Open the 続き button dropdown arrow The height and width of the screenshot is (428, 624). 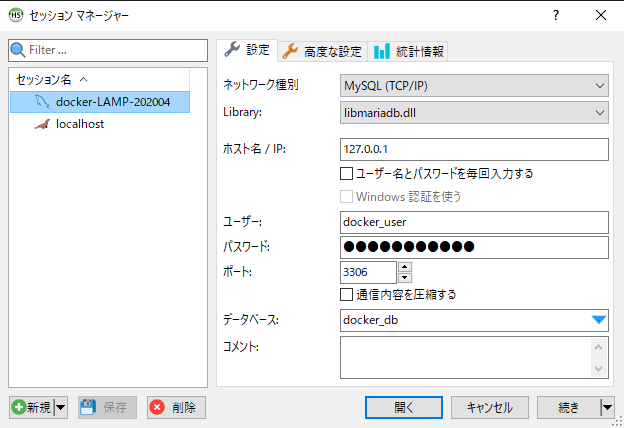tap(607, 407)
